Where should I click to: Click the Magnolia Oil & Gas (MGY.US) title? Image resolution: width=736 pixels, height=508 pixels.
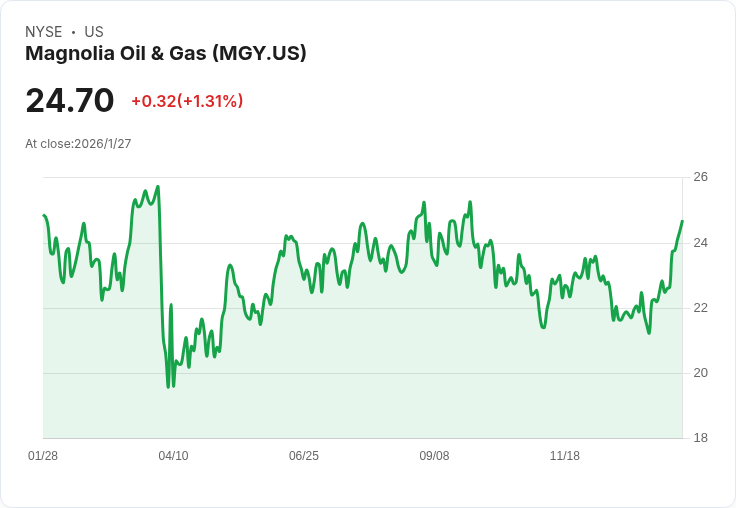click(x=166, y=54)
